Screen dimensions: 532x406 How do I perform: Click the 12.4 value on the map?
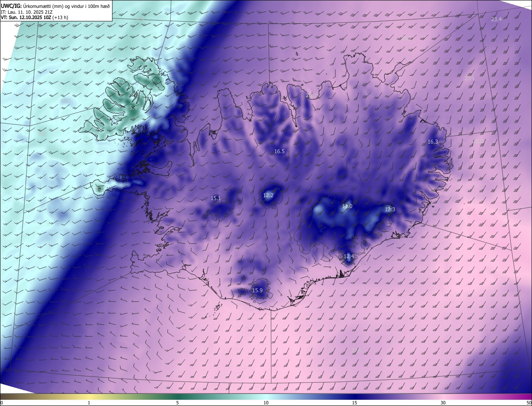pos(349,257)
